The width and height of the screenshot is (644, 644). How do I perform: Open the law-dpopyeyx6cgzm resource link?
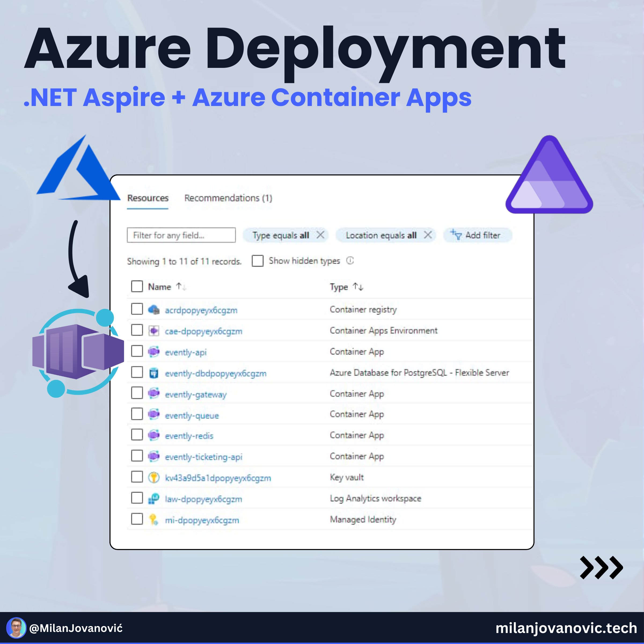tap(204, 499)
